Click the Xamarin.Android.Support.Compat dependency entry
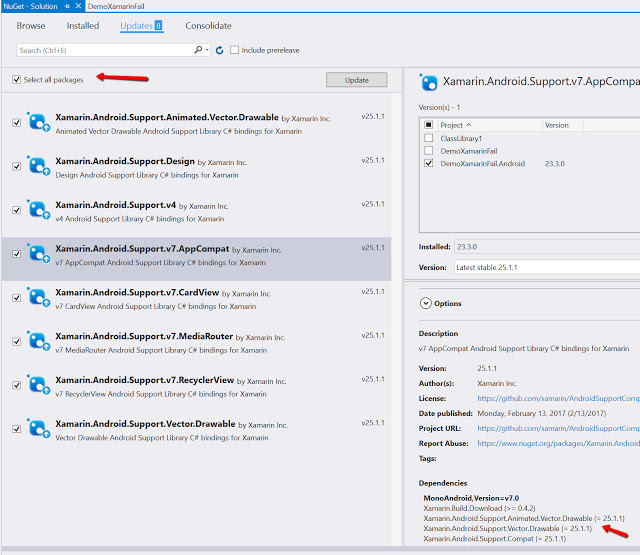The image size is (640, 555). coord(494,539)
